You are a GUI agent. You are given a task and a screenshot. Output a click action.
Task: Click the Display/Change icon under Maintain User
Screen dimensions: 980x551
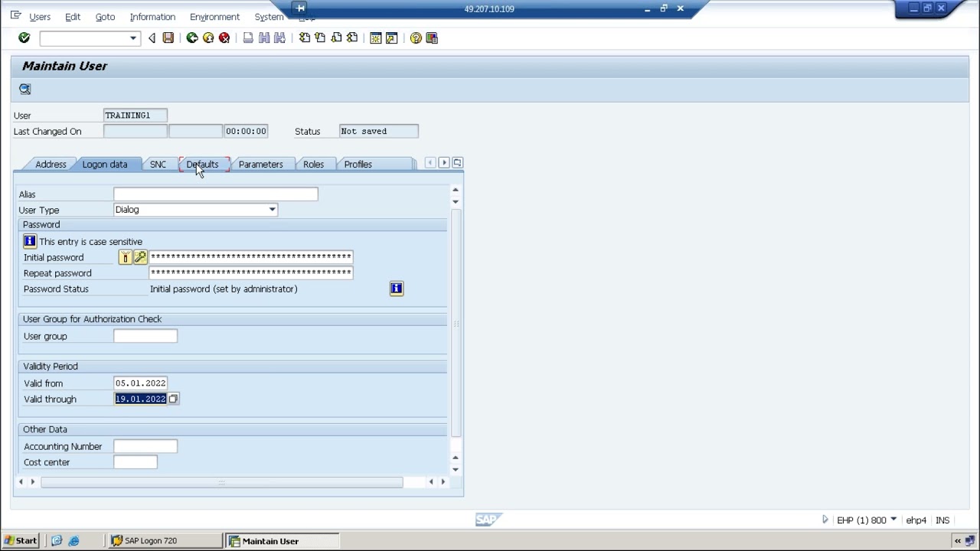pyautogui.click(x=25, y=89)
